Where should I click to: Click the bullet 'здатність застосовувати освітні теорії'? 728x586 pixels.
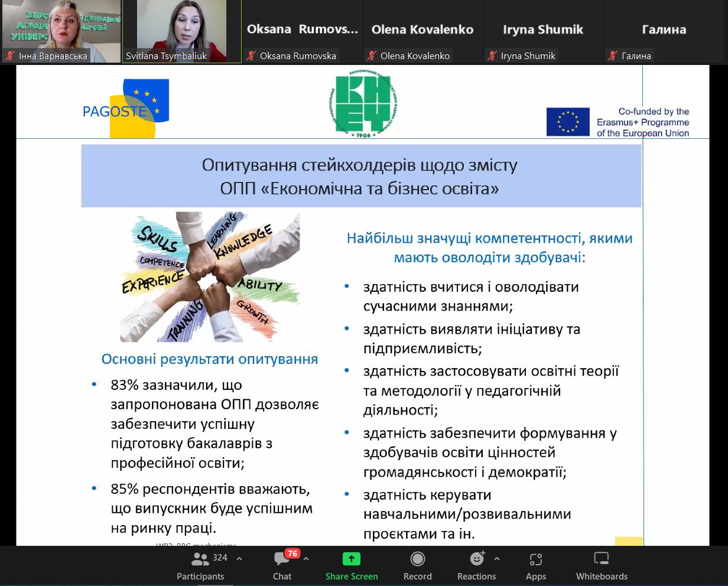pos(491,390)
